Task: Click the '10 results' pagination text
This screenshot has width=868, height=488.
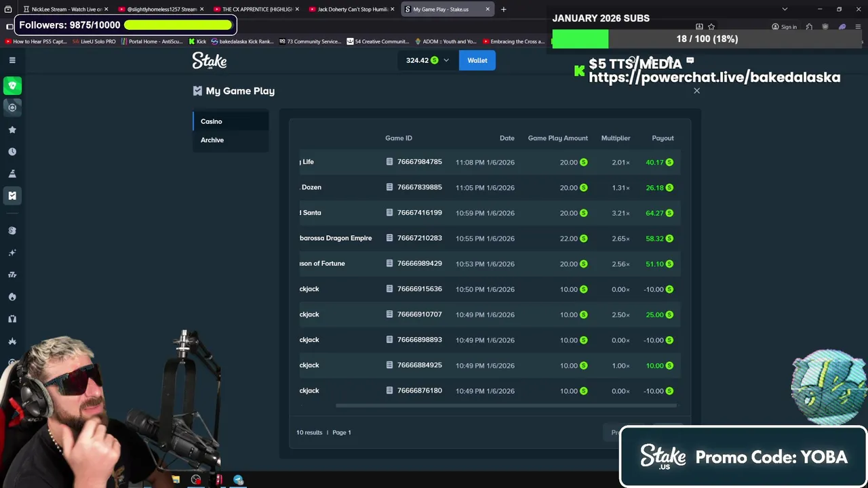Action: 309,432
